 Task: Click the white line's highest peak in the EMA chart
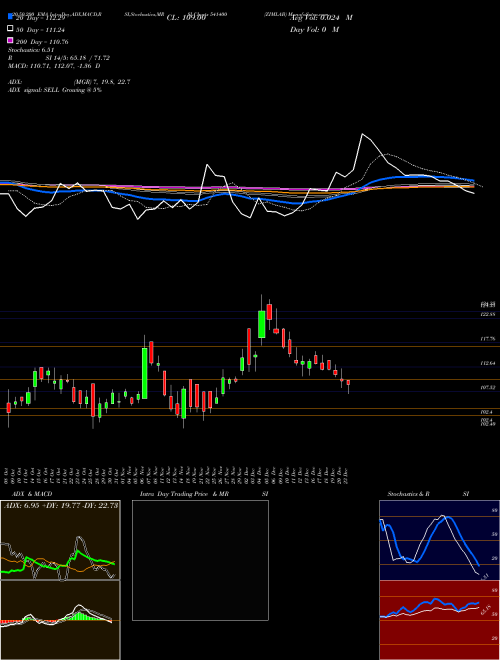[362, 134]
